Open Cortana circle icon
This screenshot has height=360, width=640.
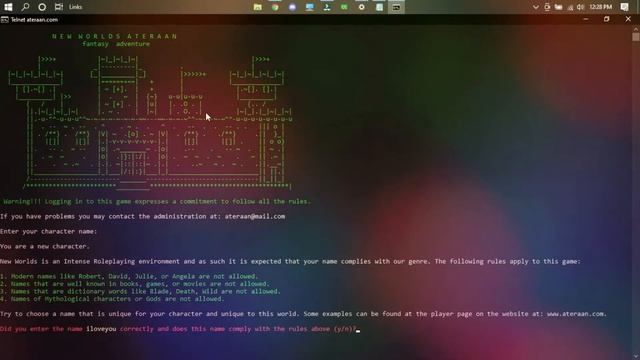42,7
